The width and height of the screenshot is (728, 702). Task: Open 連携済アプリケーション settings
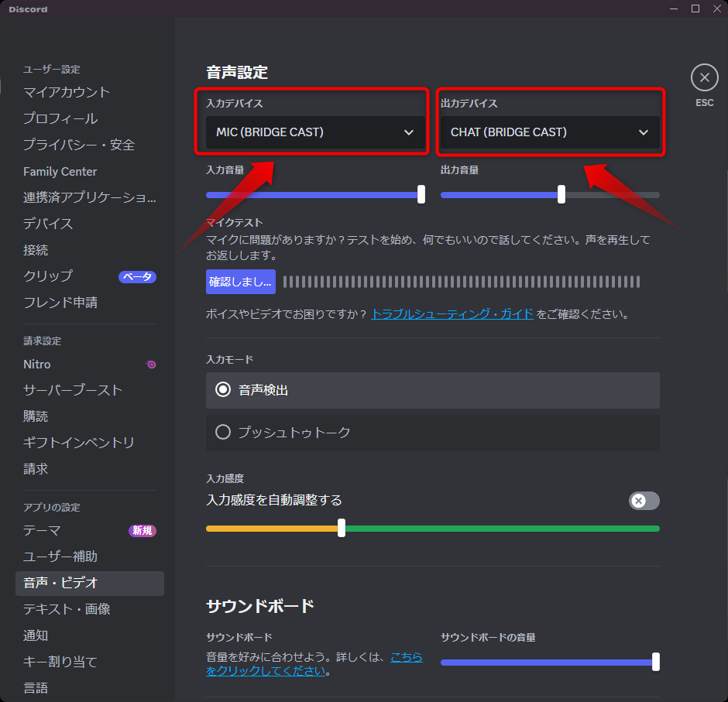[x=90, y=197]
